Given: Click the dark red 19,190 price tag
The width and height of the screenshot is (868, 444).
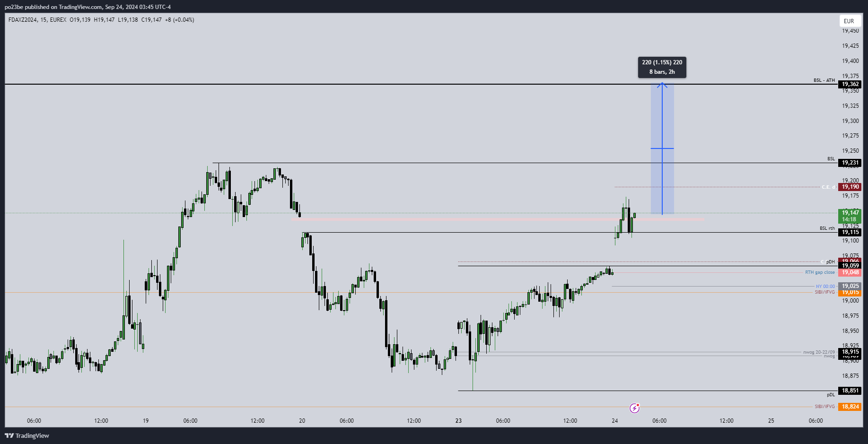Looking at the screenshot, I should pos(850,187).
